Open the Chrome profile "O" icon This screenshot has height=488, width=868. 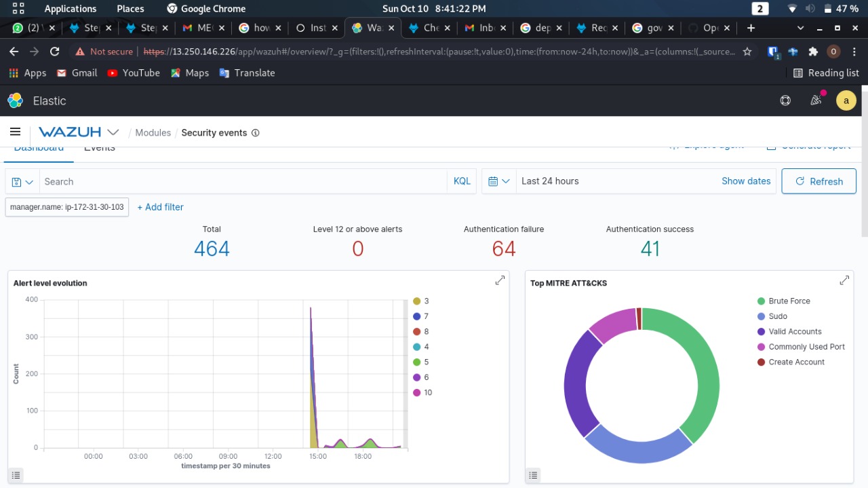[x=834, y=52]
